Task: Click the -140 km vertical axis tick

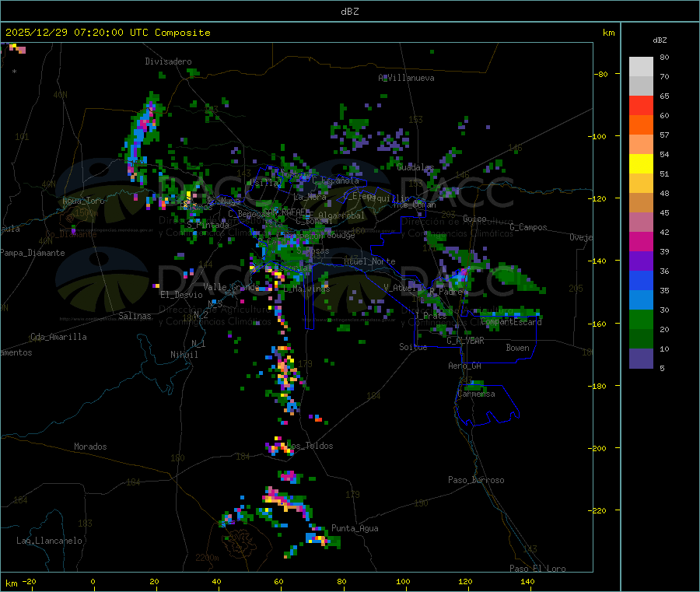Action: tap(598, 261)
